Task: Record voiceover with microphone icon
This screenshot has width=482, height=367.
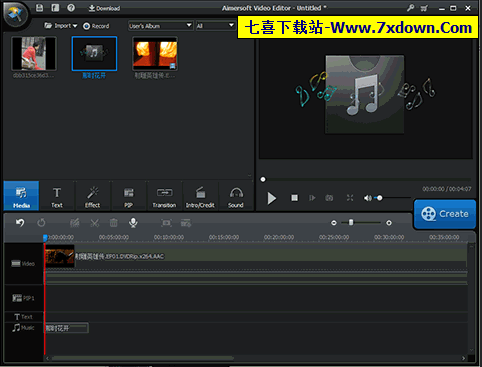Action: coord(133,222)
